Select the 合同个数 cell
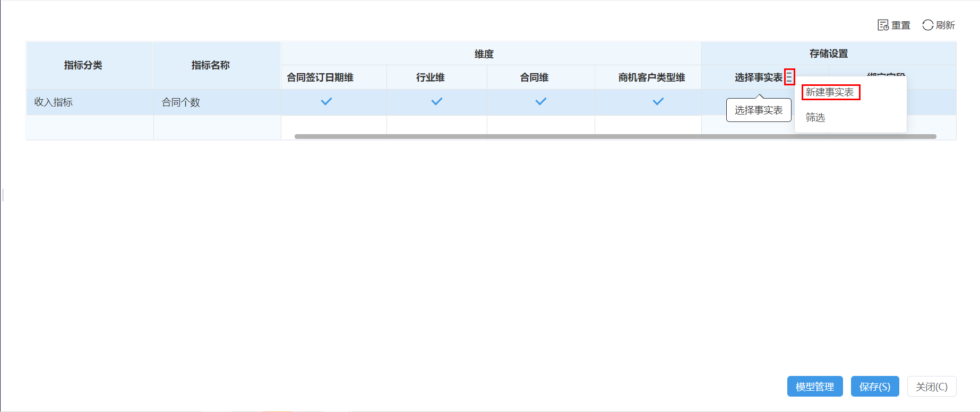This screenshot has height=412, width=980. [217, 102]
